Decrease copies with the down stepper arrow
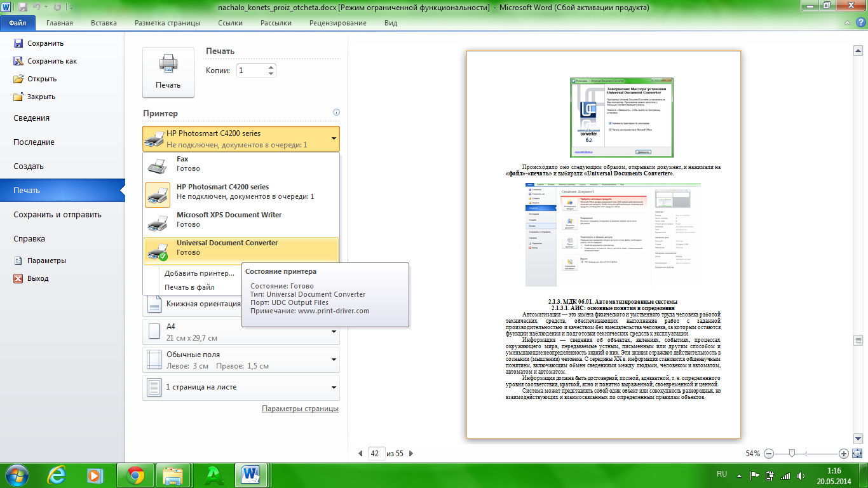This screenshot has width=868, height=488. [271, 74]
